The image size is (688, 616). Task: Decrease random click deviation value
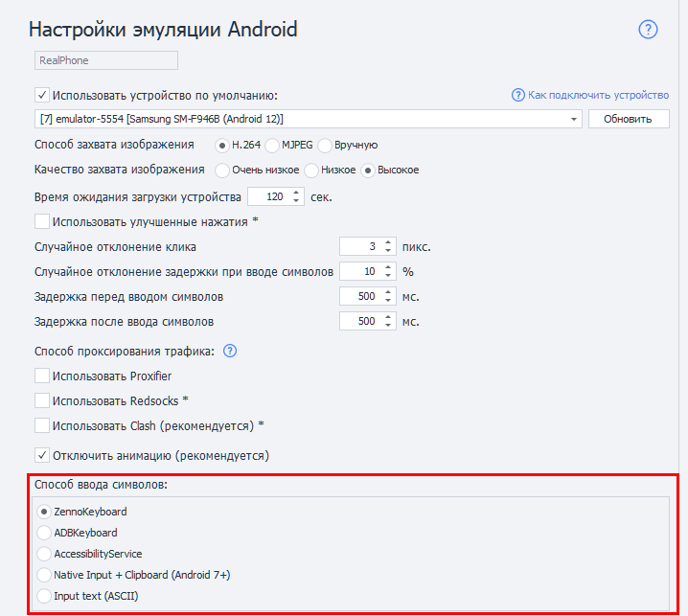click(388, 251)
